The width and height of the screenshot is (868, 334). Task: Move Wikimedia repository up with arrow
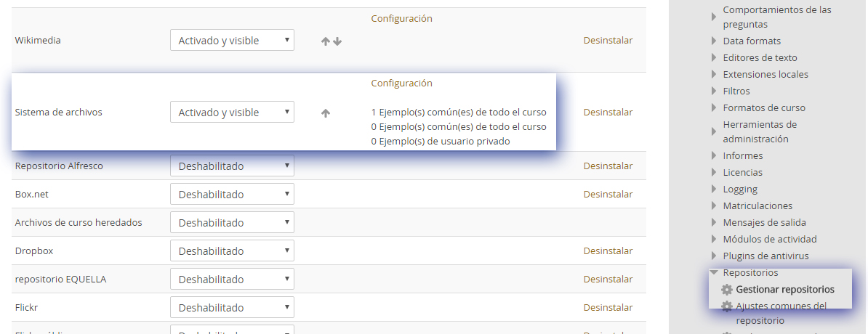click(326, 41)
